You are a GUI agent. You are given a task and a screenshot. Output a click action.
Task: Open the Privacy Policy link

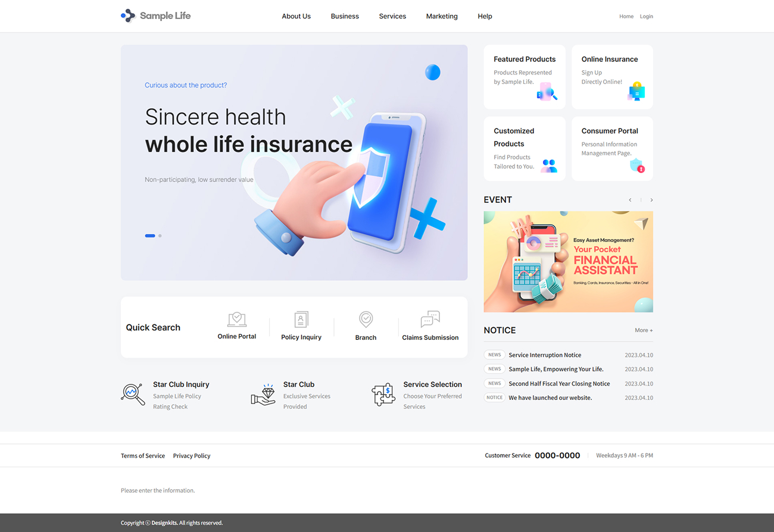point(191,455)
